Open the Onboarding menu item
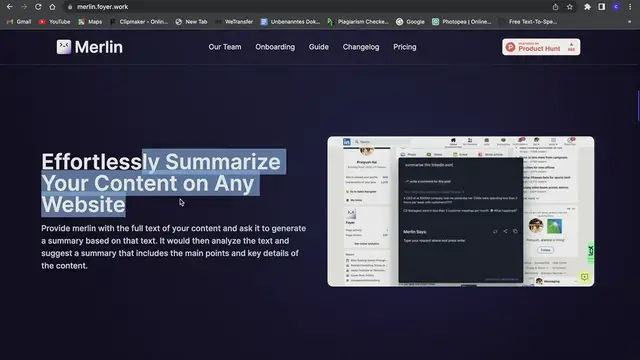This screenshot has height=360, width=640. pos(275,47)
